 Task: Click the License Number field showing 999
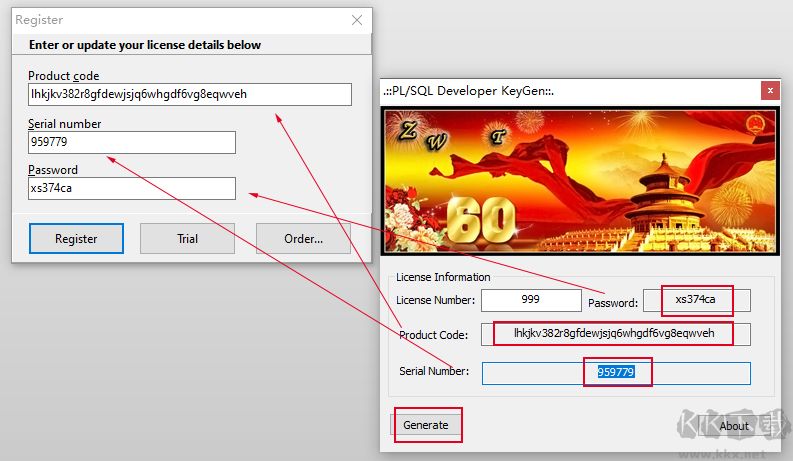click(x=530, y=300)
